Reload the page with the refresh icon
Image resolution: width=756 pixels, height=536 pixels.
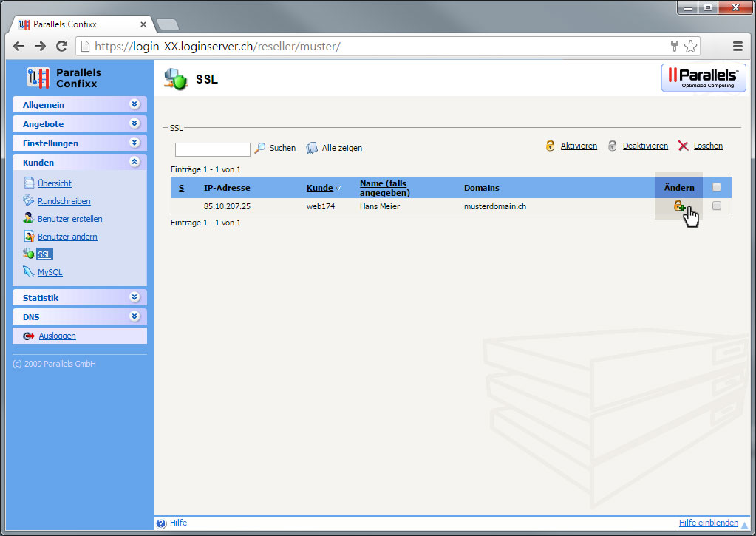[x=61, y=47]
